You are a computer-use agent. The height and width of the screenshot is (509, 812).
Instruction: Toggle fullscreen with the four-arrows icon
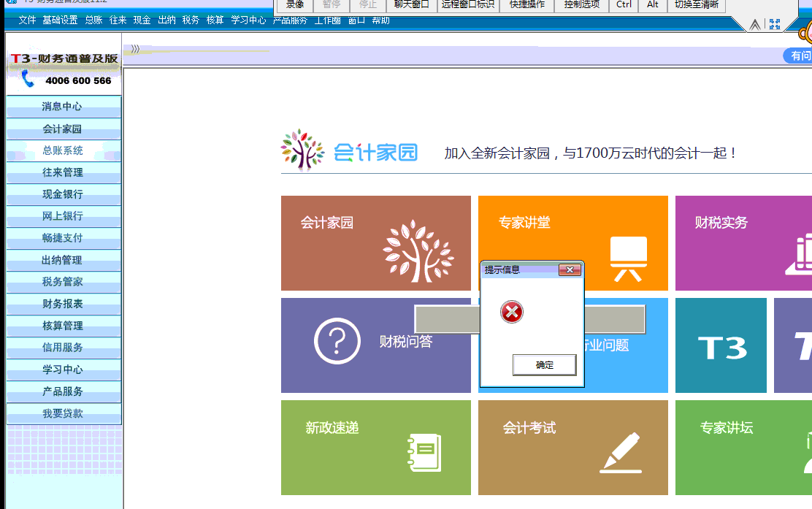pos(775,24)
